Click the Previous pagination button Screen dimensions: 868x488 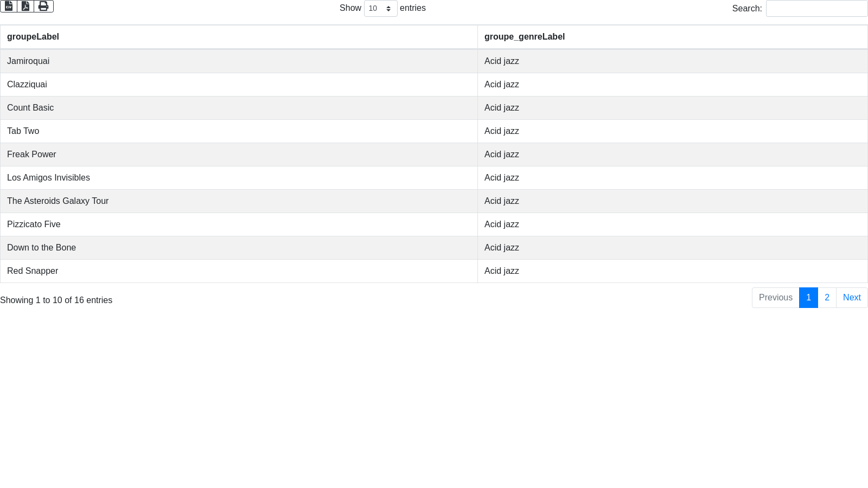click(x=775, y=298)
